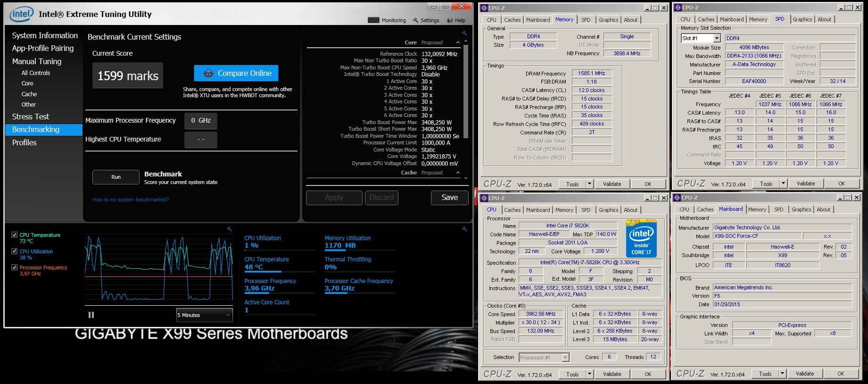
Task: Switch to Mainboard tab in CPU-Z CPU window
Action: click(x=538, y=210)
